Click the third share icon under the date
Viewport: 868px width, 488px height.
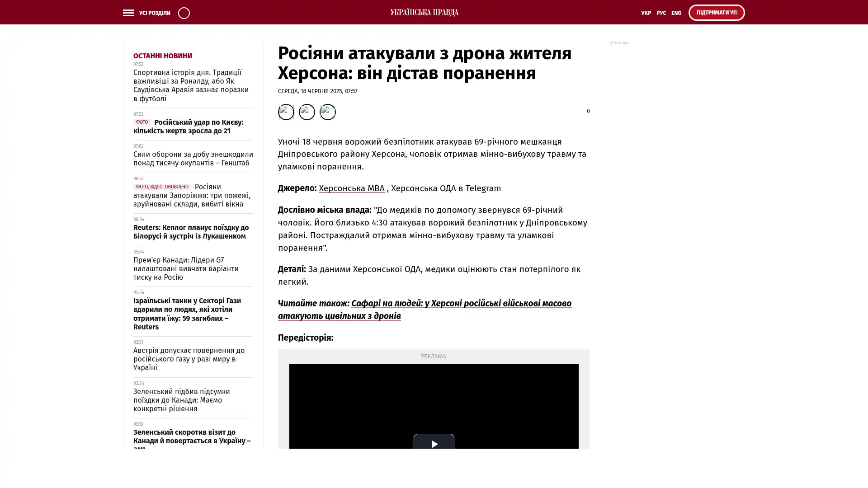coord(327,112)
